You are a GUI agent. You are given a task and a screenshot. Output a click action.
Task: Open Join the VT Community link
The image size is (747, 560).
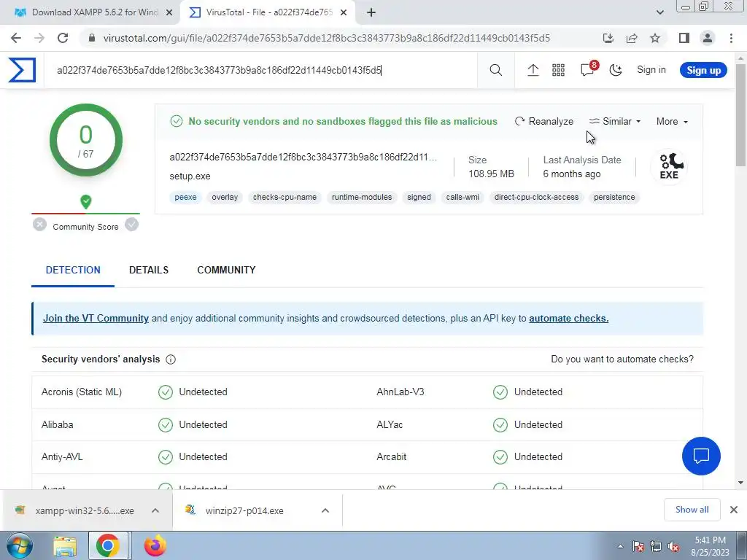96,318
